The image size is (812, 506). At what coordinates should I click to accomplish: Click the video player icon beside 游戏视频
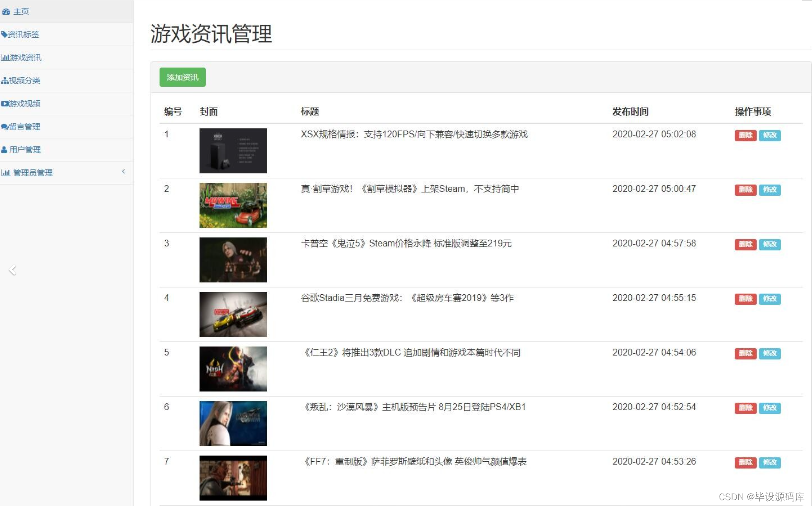(4, 103)
